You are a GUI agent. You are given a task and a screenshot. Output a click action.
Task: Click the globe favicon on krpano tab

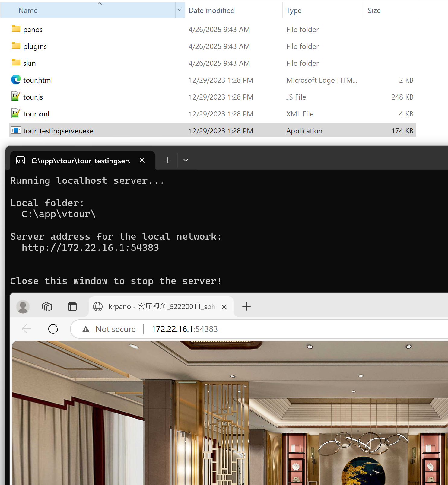coord(98,307)
